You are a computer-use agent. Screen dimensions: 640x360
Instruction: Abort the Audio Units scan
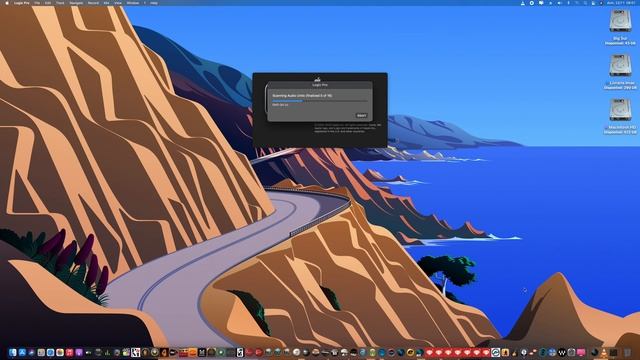tap(361, 116)
